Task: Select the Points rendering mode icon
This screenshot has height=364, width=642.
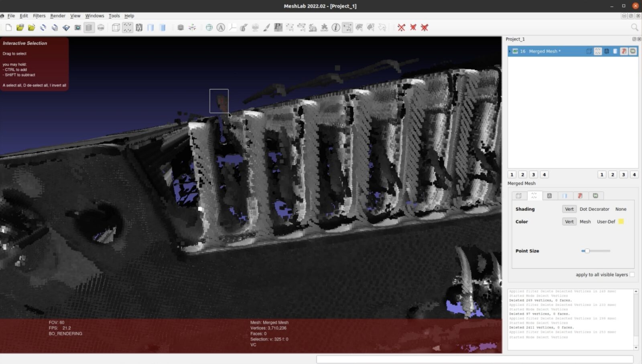Action: [x=127, y=27]
